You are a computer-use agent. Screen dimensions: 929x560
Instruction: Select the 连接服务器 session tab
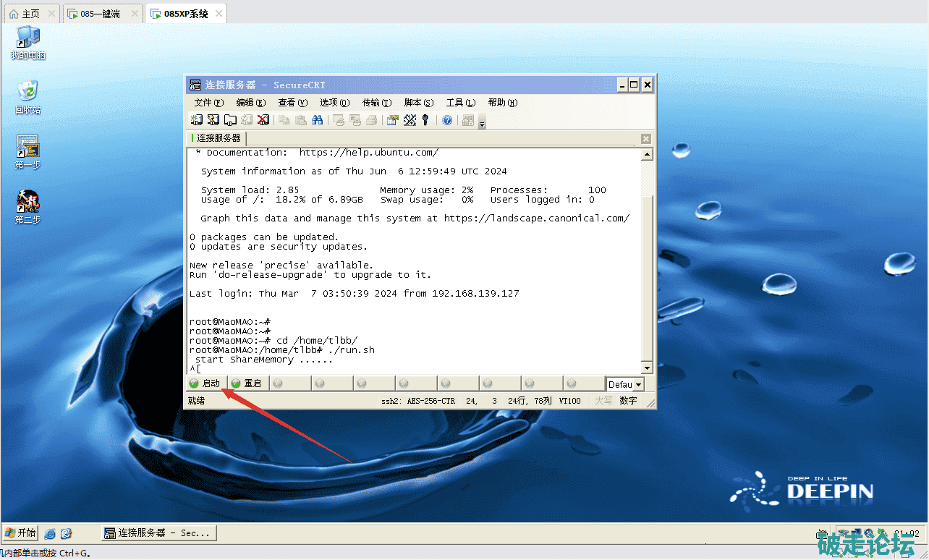click(218, 137)
